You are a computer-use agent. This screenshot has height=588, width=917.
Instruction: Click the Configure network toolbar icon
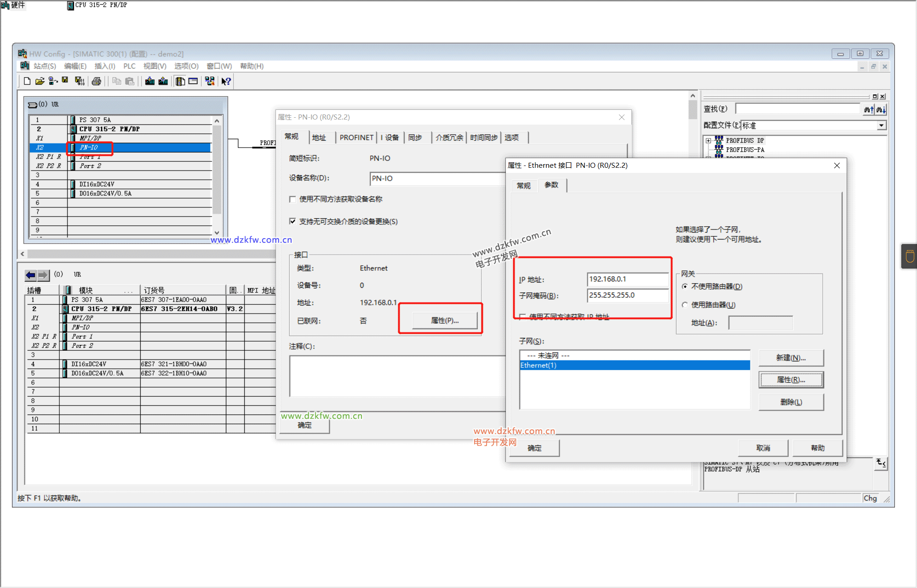(210, 81)
